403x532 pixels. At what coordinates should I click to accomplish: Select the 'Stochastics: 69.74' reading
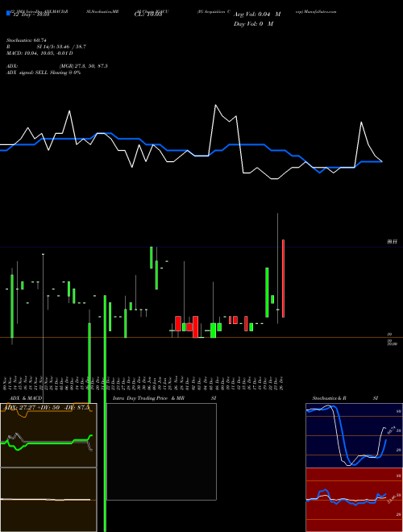pyautogui.click(x=27, y=40)
